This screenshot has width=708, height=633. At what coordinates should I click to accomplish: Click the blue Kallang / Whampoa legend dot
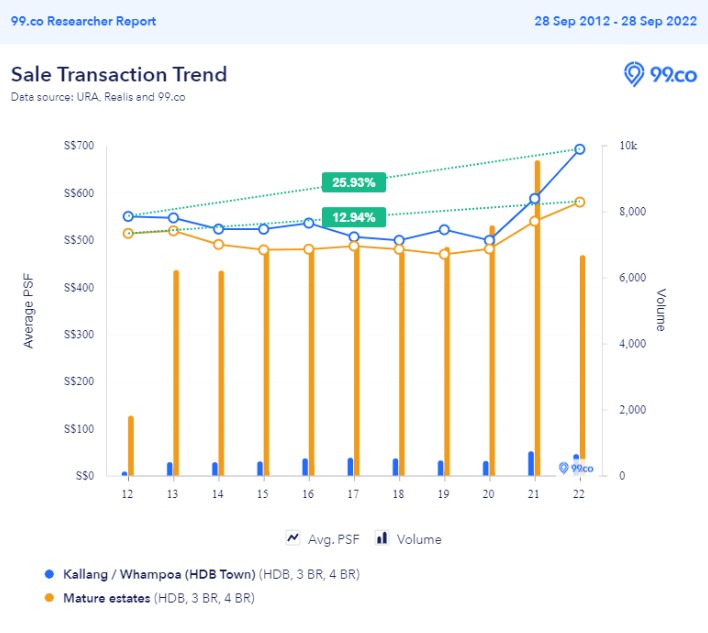[48, 574]
